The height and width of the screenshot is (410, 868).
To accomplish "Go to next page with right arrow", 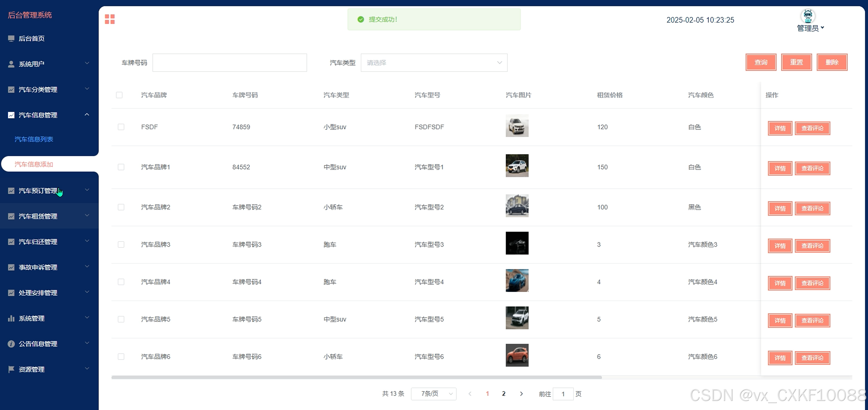I will tap(521, 393).
